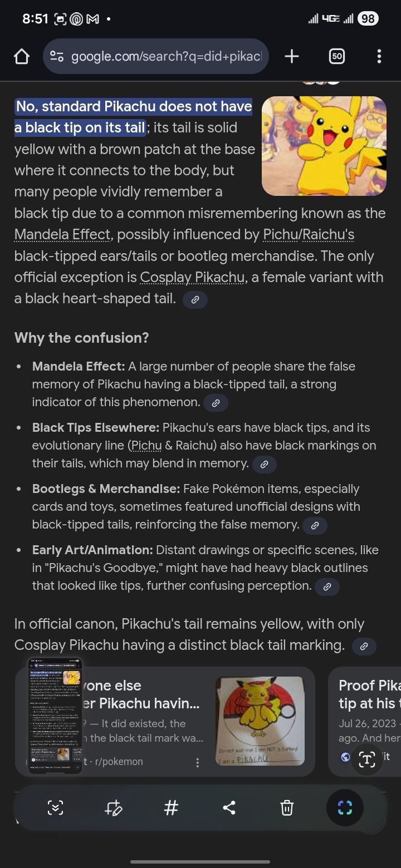Open the Cosplay Pikachu link
Screen dimensions: 401x868
click(x=193, y=277)
